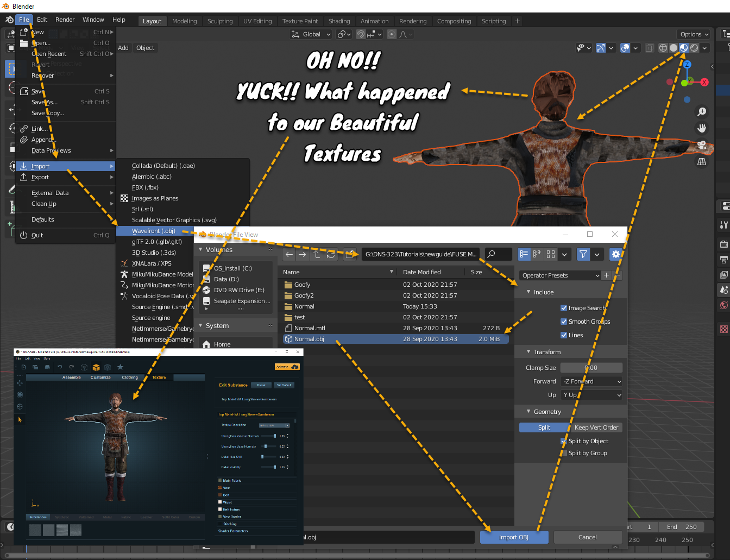Add an operator preset with plus button
Viewport: 730px width, 560px height.
pos(607,275)
